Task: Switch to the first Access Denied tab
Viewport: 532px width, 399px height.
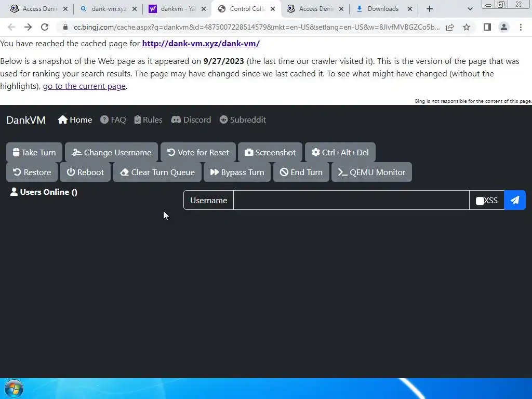Action: click(38, 9)
